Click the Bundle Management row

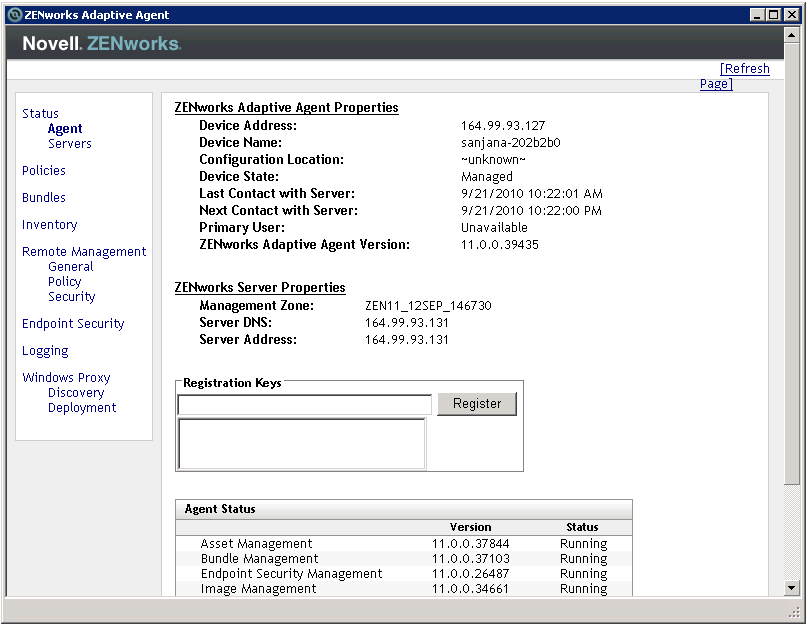[x=404, y=559]
